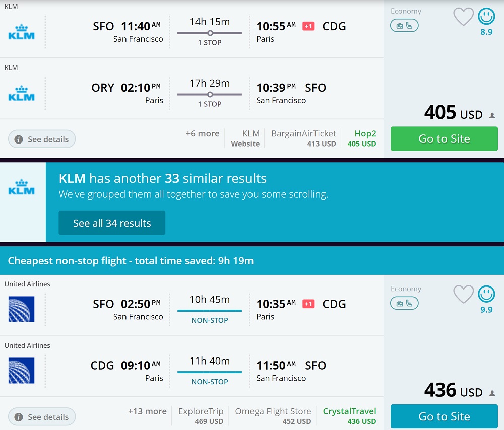Show +6 more KLM booking options

pyautogui.click(x=202, y=134)
